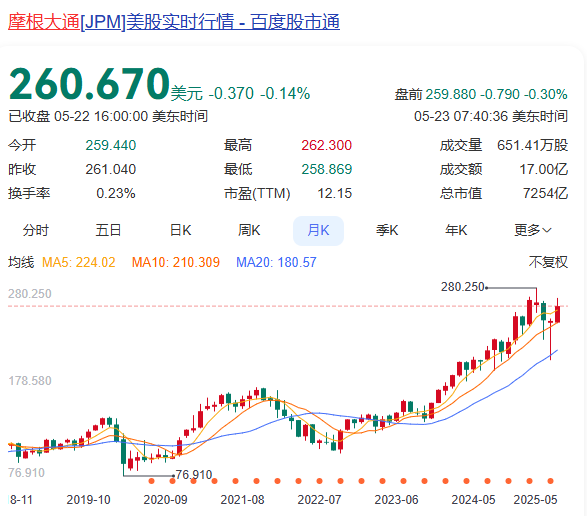
Task: Click the 2019-10 date axis label
Action: [88, 500]
